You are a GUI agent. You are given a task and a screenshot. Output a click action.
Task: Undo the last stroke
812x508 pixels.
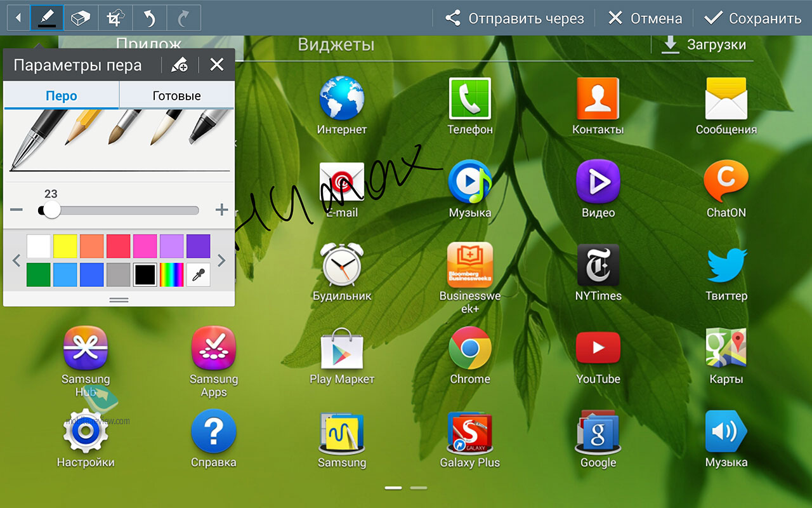pyautogui.click(x=150, y=18)
